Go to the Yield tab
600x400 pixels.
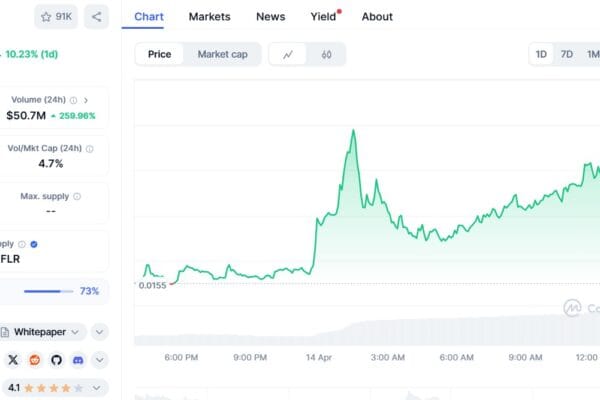[324, 17]
